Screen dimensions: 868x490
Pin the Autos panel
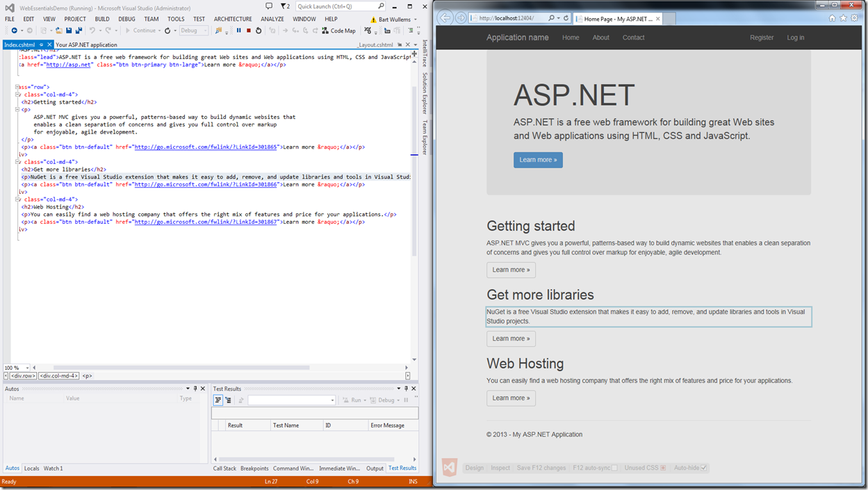195,389
